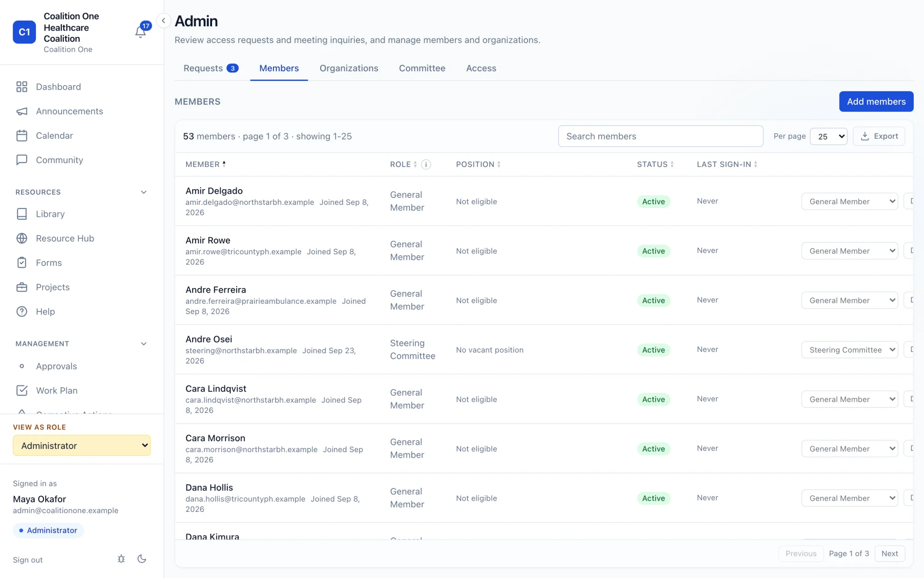Click the Previous page button
This screenshot has height=578, width=924.
click(801, 554)
